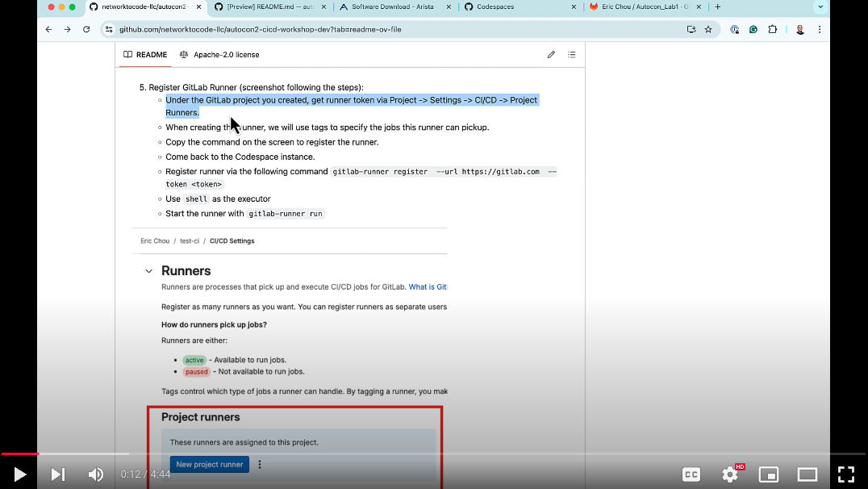Click the Project runners heading
The height and width of the screenshot is (489, 868).
[x=200, y=417]
